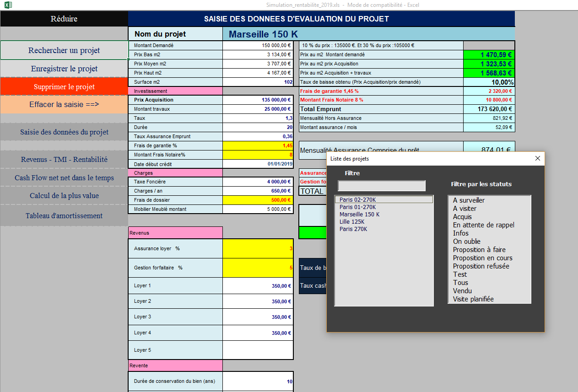Click the Réduire button
Image resolution: width=578 pixels, height=392 pixels.
click(64, 19)
